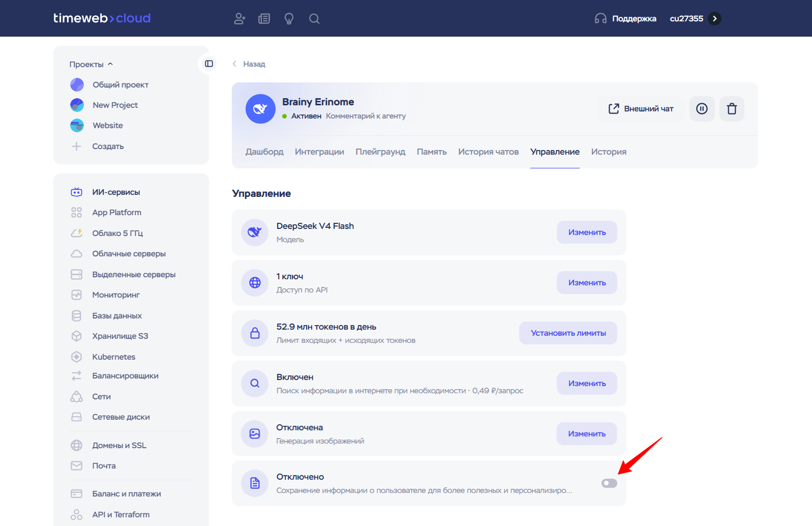Collapse the Проекты projects list
Viewport: 812px width, 526px height.
coord(91,65)
